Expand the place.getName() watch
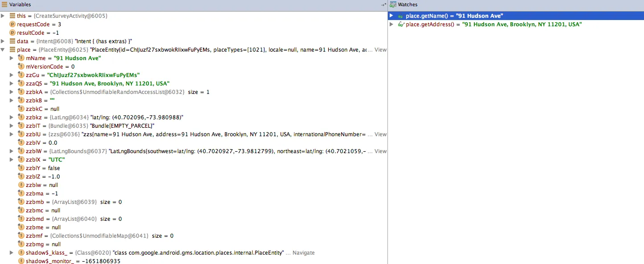Screen dimensions: 644x264 (x=391, y=16)
